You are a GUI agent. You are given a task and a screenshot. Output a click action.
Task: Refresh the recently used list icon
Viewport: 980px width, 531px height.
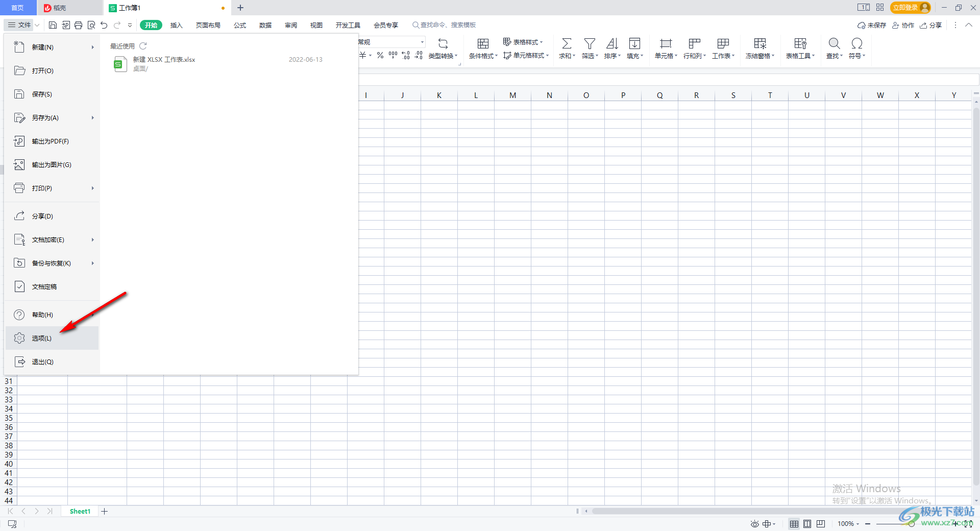(143, 46)
